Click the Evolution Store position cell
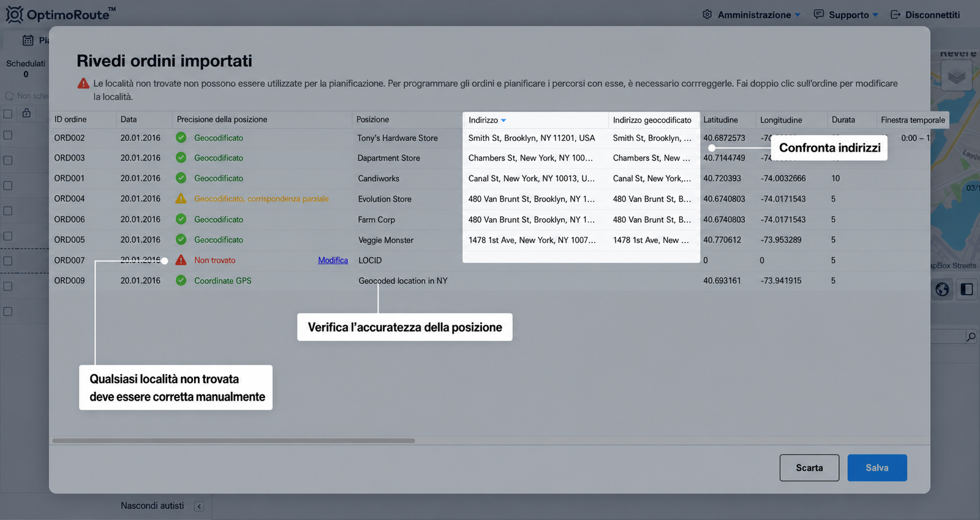 [x=385, y=199]
